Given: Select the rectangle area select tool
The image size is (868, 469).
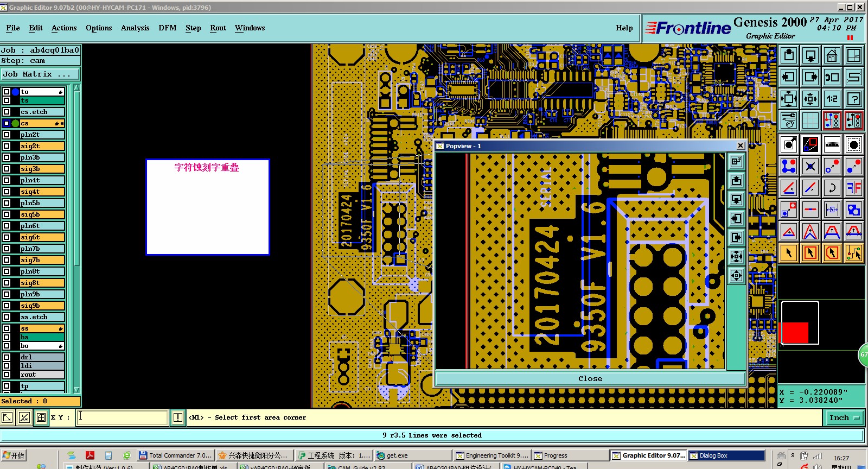Looking at the screenshot, I should [810, 253].
